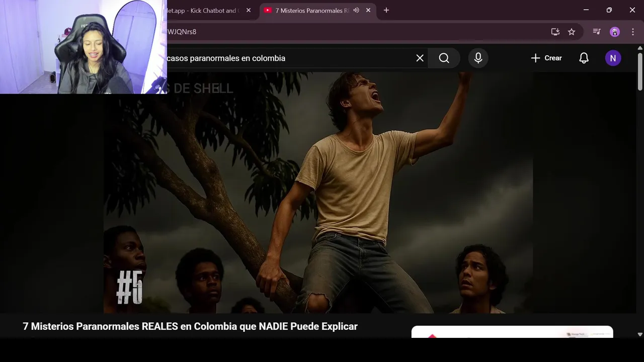Click the address bar URL text
The width and height of the screenshot is (644, 362).
[x=182, y=32]
